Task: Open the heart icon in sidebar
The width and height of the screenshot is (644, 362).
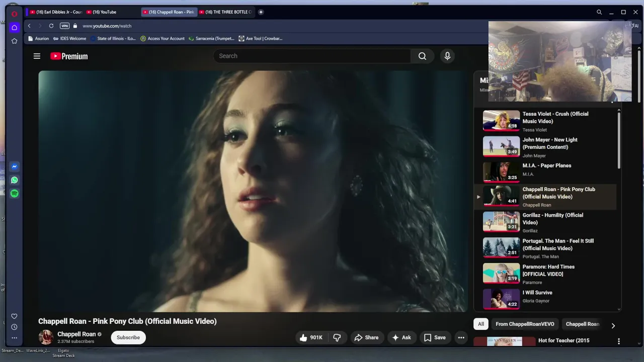Action: click(x=14, y=316)
